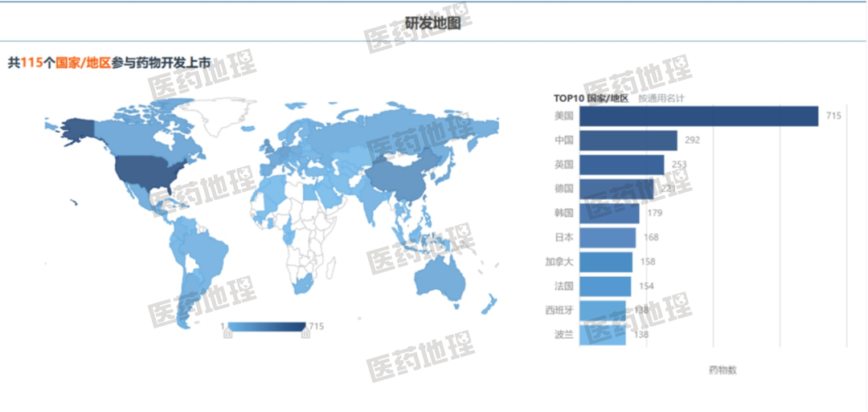Click the orange 国家/地区 text link
This screenshot has width=868, height=412.
pos(83,63)
